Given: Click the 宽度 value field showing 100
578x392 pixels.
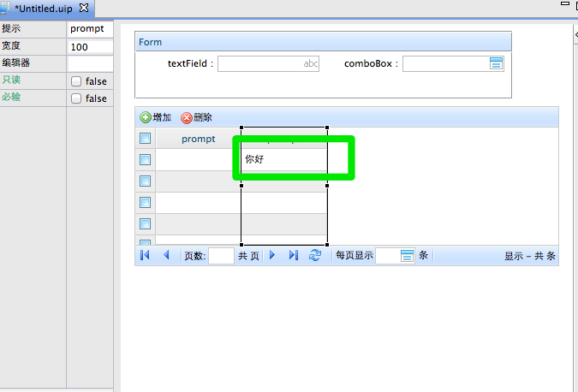Looking at the screenshot, I should [x=90, y=47].
